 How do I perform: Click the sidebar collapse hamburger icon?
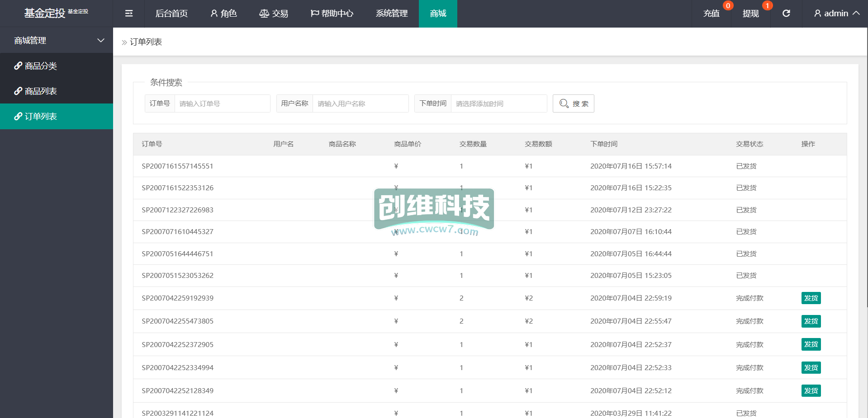tap(129, 14)
